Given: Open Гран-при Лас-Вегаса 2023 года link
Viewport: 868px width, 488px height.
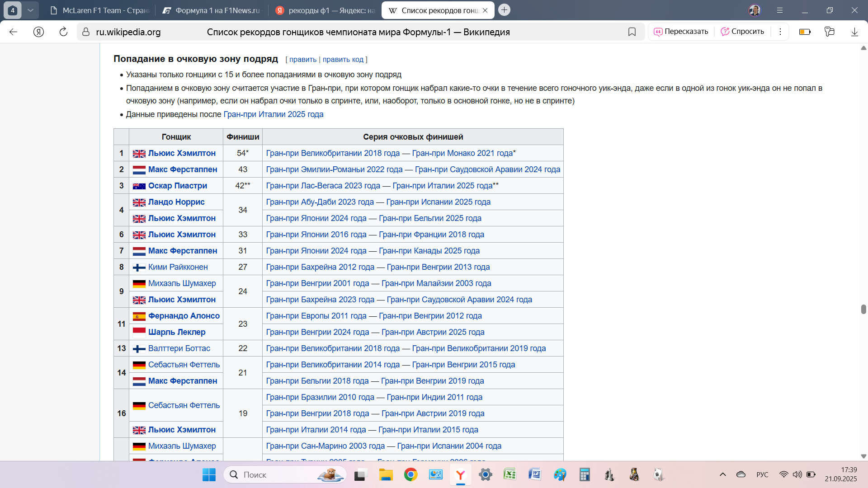Looking at the screenshot, I should [x=323, y=186].
